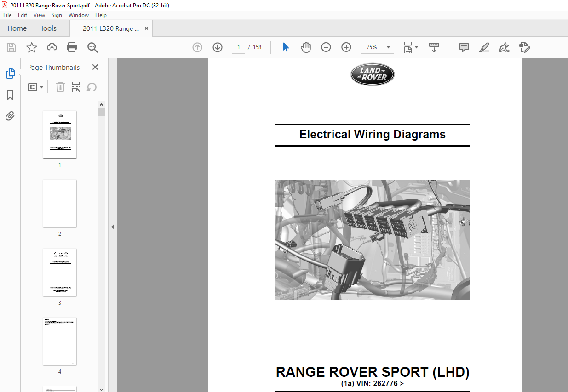Image resolution: width=568 pixels, height=392 pixels.
Task: Open thumbnails options list icon
Action: pos(33,87)
